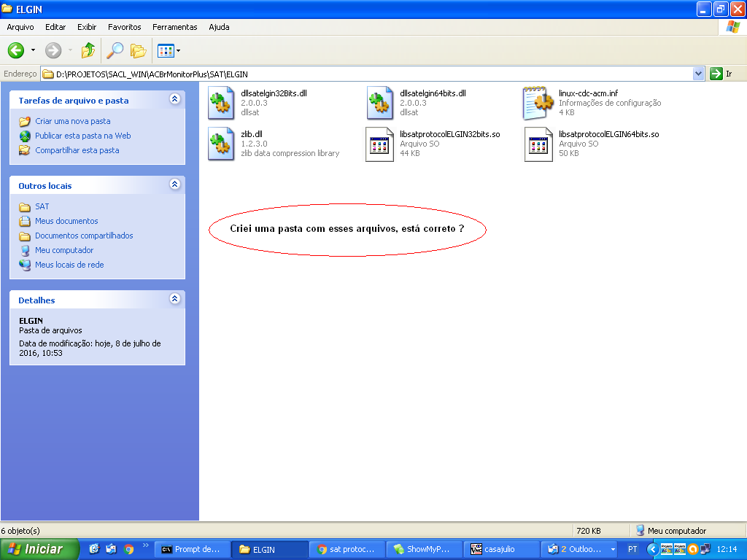
Task: Select the dllsatelgin32Bits.dll file icon
Action: pyautogui.click(x=221, y=102)
